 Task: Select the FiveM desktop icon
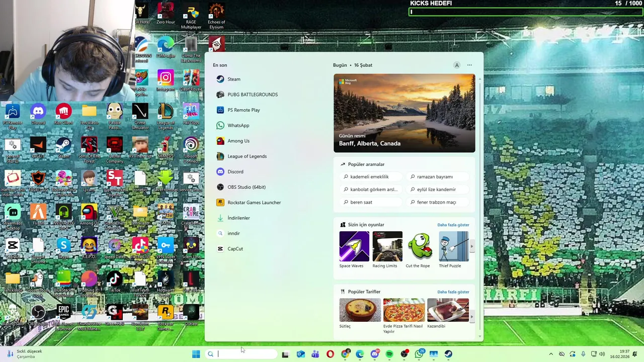pos(38,215)
